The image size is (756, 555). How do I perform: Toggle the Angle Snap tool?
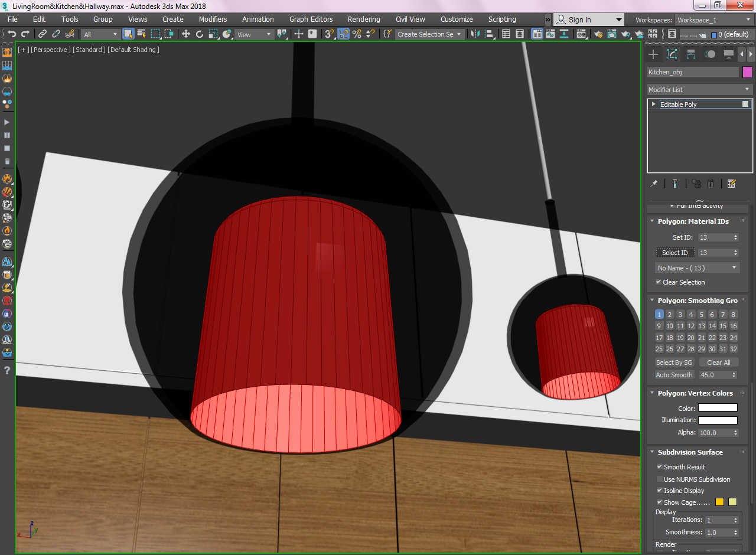[344, 34]
